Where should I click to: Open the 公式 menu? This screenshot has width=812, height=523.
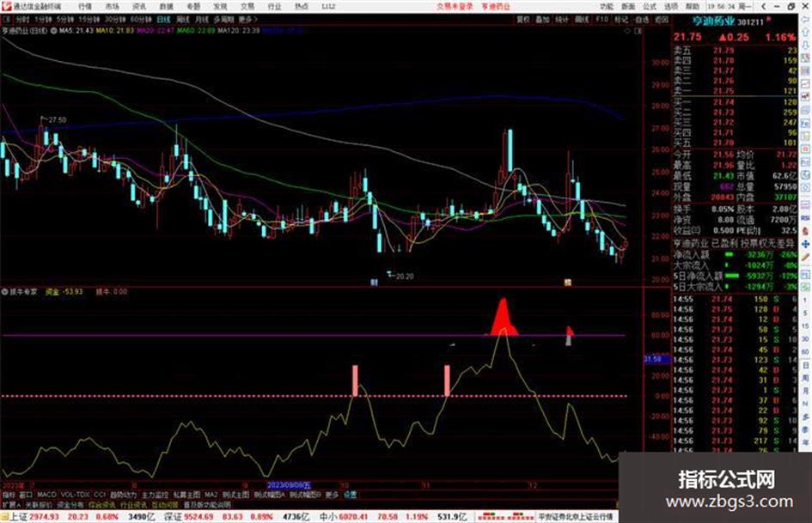(650, 7)
